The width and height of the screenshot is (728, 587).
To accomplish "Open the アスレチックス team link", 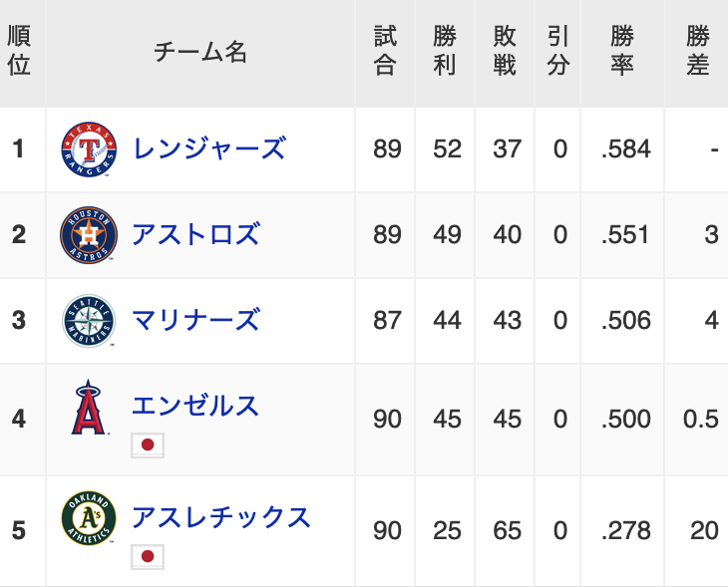I will [x=221, y=517].
